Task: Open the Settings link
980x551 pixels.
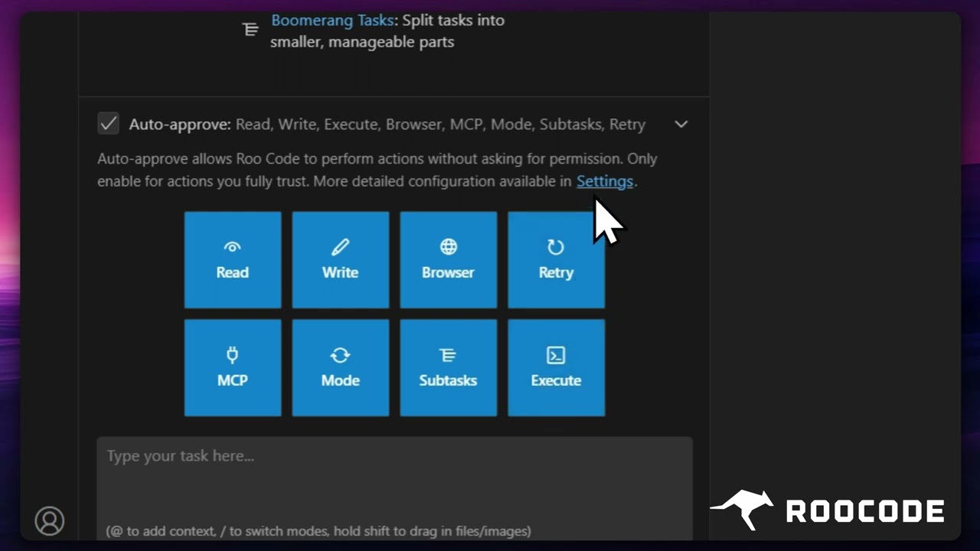Action: 605,181
